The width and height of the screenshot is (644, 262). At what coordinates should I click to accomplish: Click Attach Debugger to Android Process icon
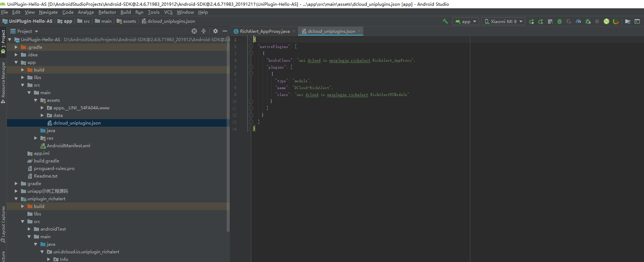tap(588, 22)
